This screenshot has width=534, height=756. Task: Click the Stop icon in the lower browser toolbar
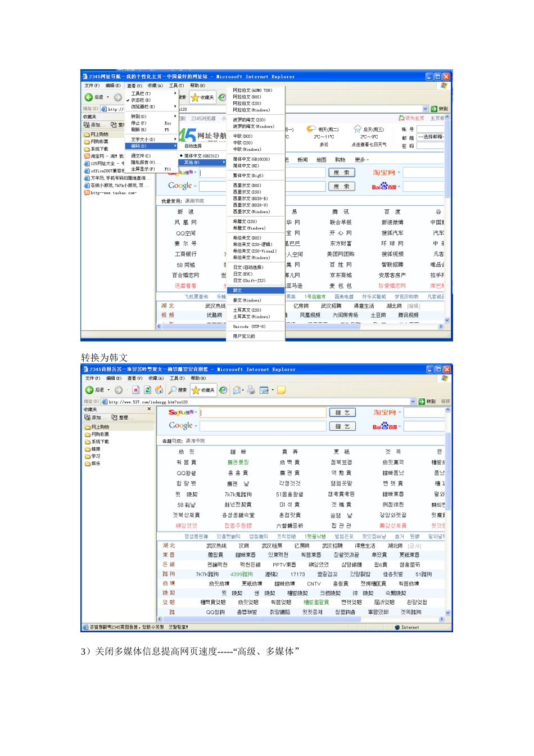pos(135,390)
